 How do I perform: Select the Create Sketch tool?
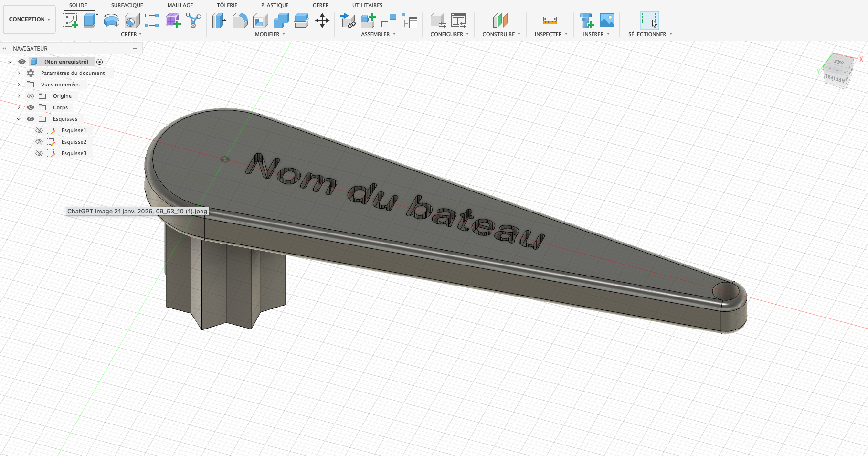[x=71, y=20]
